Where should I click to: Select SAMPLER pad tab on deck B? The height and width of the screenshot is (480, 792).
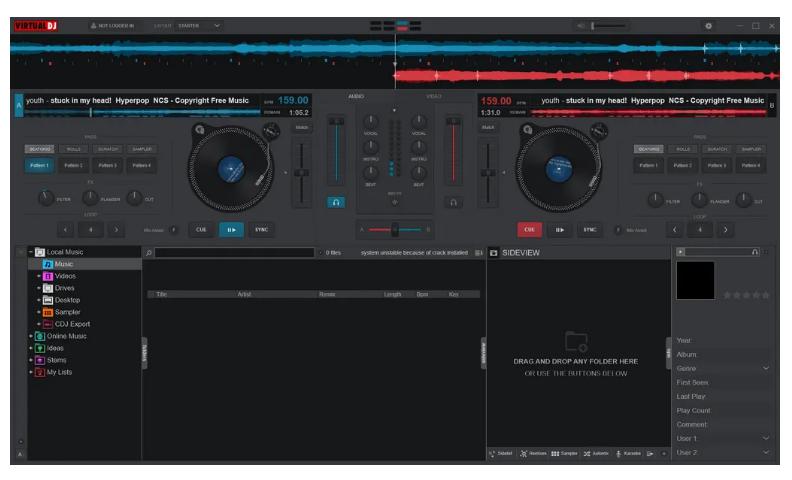click(751, 149)
